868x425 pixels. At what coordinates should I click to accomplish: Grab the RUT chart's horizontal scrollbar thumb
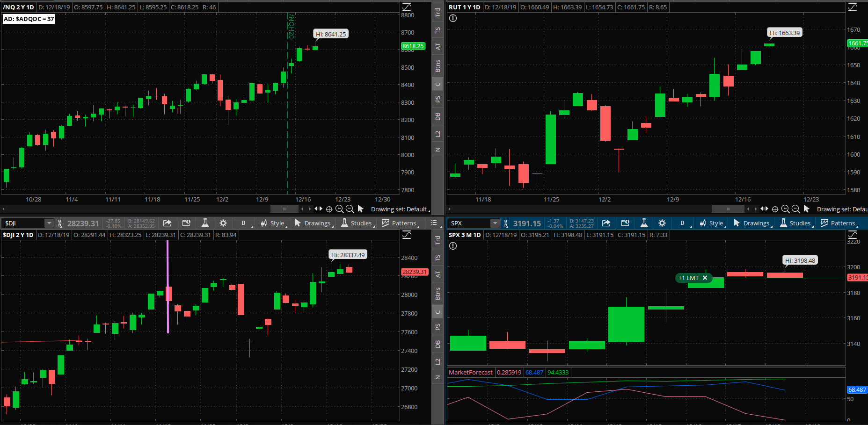728,209
